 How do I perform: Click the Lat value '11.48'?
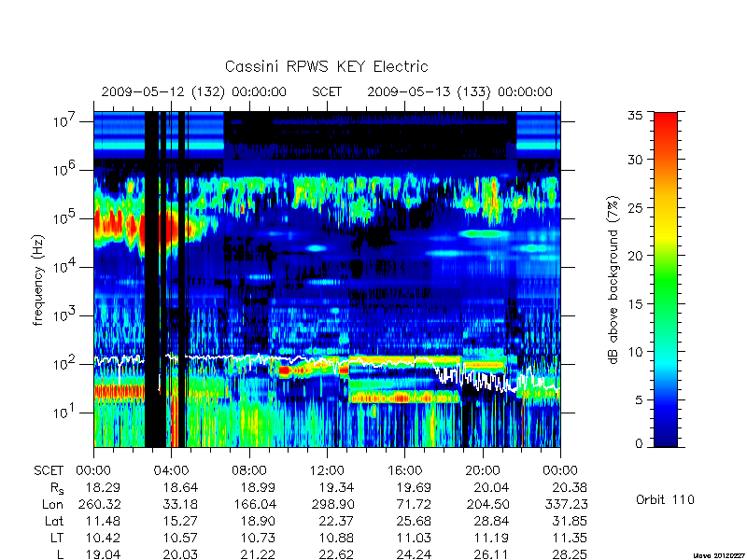pos(103,521)
